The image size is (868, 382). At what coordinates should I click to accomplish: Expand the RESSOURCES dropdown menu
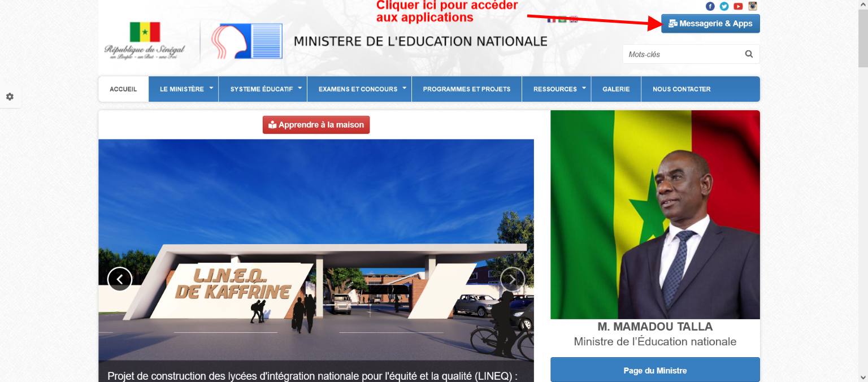556,89
